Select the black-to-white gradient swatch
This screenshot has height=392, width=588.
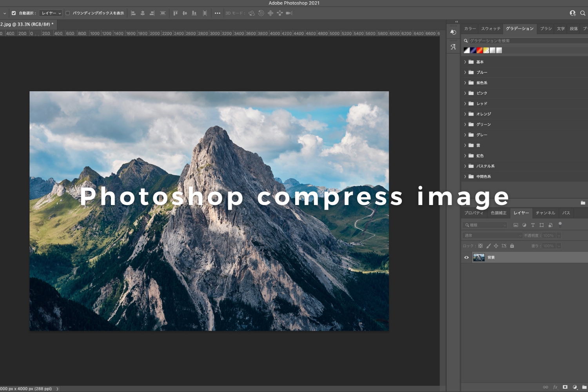[467, 50]
